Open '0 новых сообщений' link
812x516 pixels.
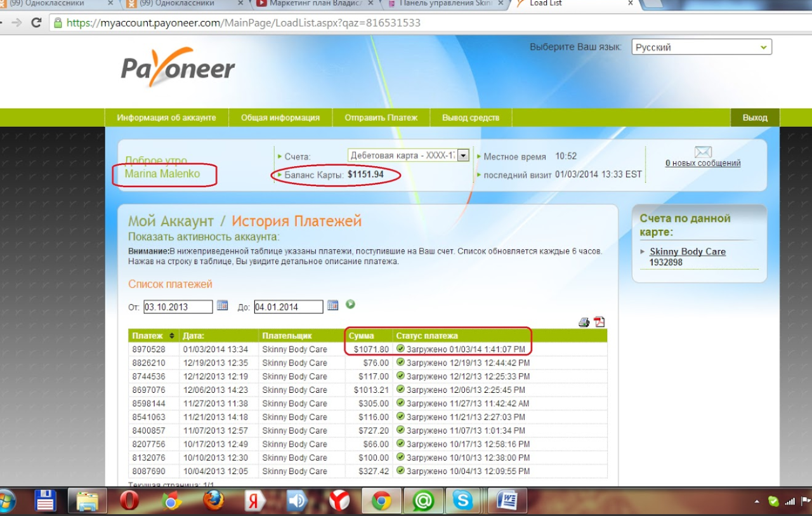pos(703,163)
